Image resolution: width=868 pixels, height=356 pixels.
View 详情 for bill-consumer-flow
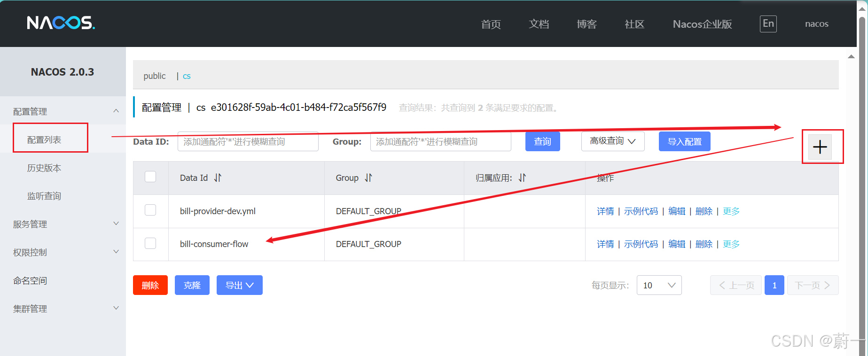605,244
